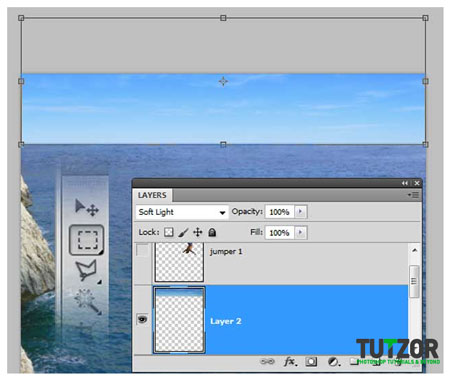The image size is (450, 380).
Task: Show the jumper 1 layer
Action: [x=142, y=250]
